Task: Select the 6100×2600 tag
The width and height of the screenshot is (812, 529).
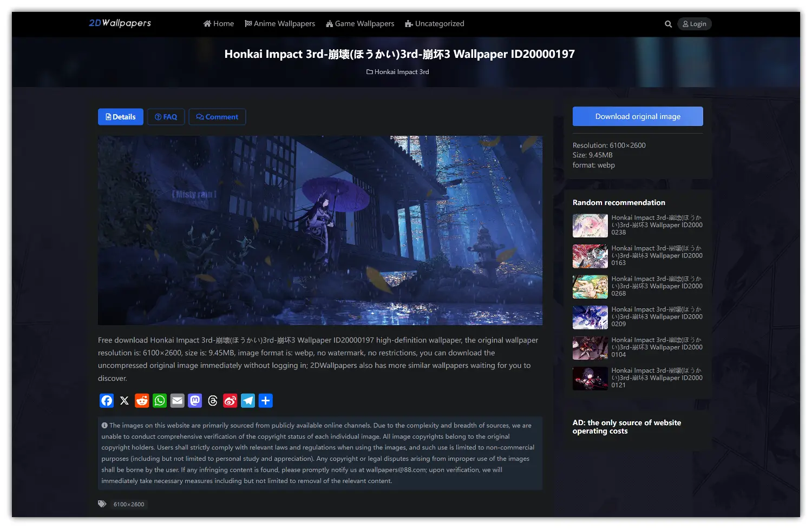Action: click(x=129, y=504)
